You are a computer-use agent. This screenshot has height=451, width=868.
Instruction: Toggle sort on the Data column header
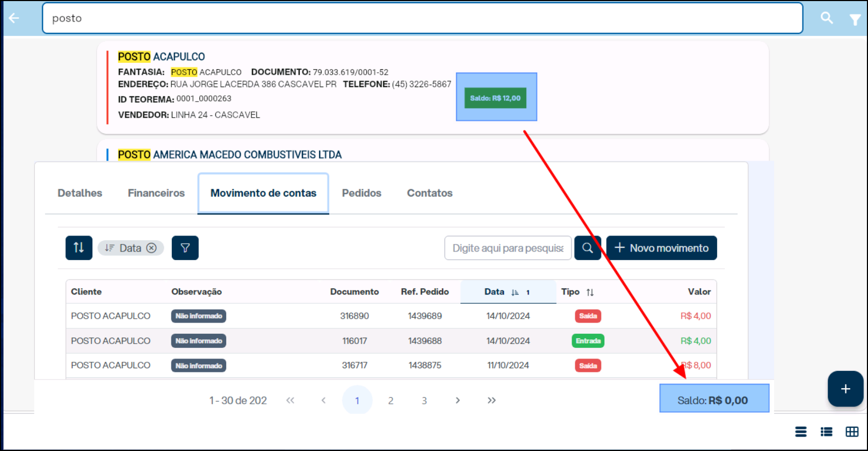point(508,292)
